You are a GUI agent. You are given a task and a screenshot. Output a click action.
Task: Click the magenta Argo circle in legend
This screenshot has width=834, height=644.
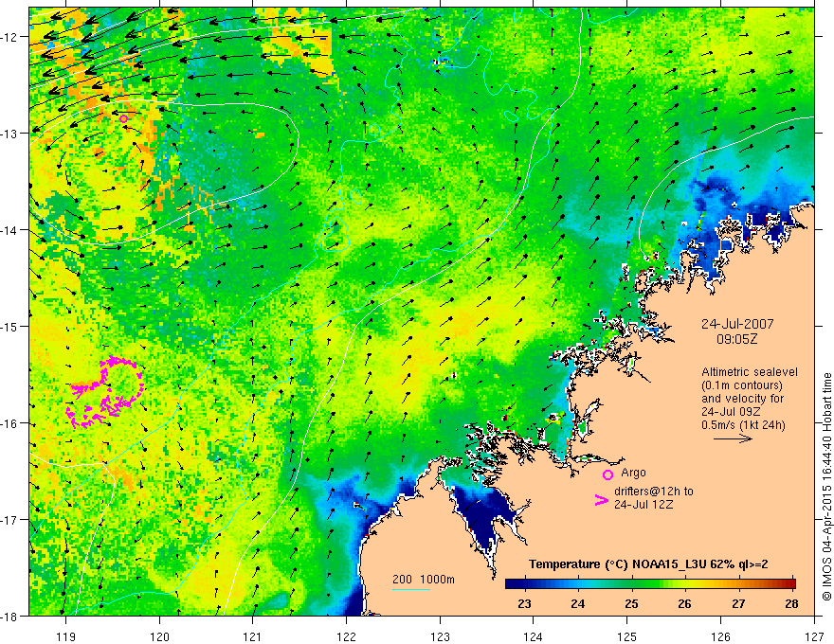click(607, 474)
